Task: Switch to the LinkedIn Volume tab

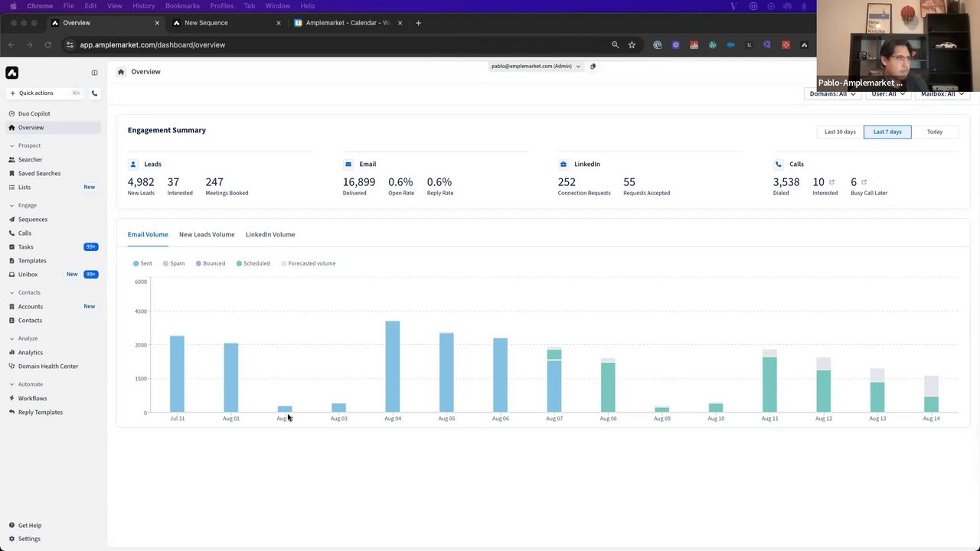Action: click(270, 235)
